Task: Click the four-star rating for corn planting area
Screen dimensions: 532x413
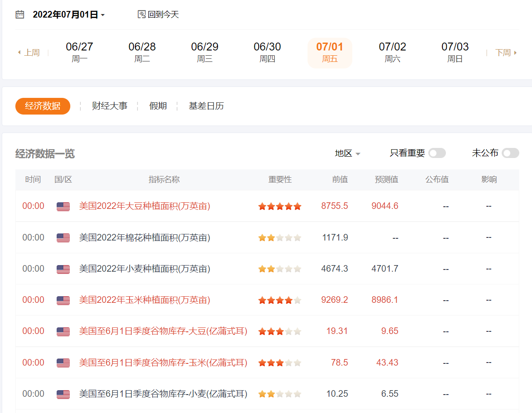Action: 279,300
